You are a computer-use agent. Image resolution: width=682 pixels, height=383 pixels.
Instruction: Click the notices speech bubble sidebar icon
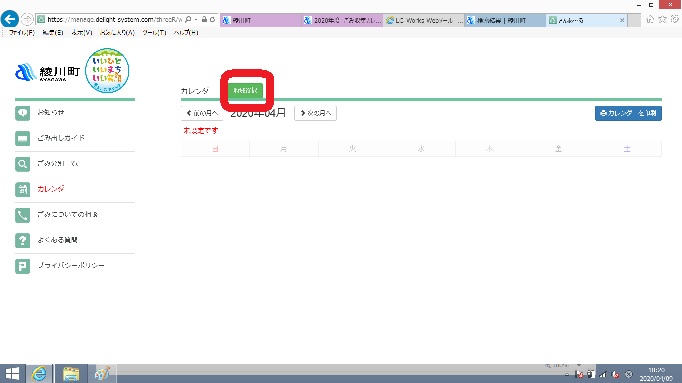pyautogui.click(x=23, y=113)
